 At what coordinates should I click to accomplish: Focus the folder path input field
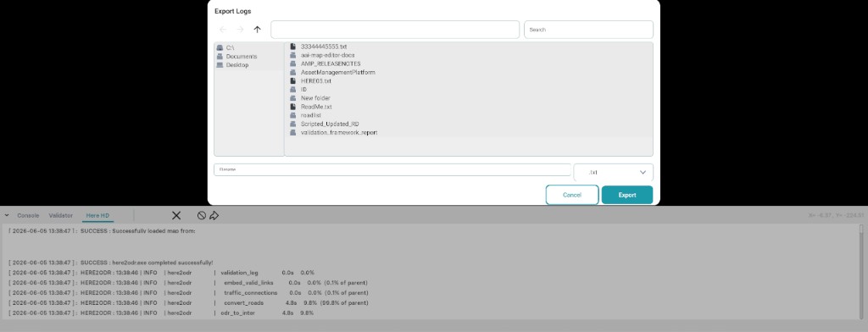pos(395,30)
